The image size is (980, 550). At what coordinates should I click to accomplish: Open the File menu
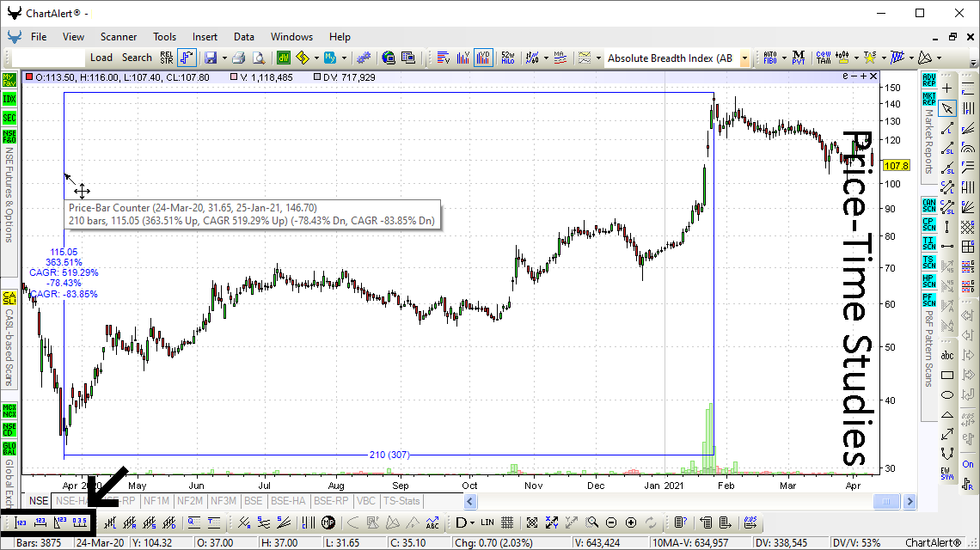[x=39, y=37]
